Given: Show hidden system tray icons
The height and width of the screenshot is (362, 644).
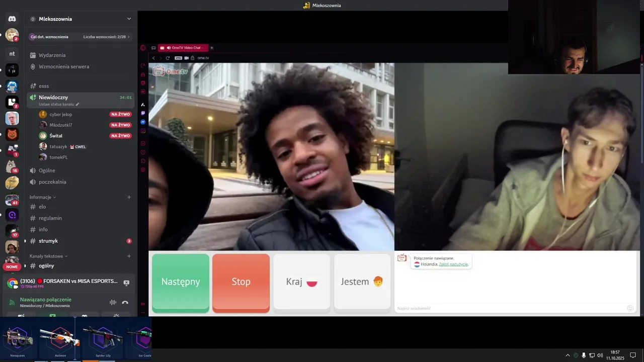Looking at the screenshot, I should coord(568,355).
